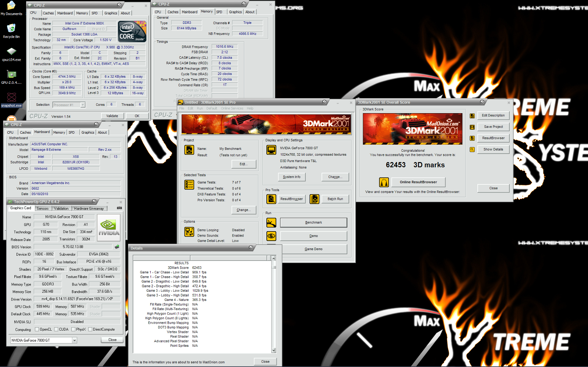
Task: Click Core Speed value 4744.3 MHz
Action: pyautogui.click(x=67, y=77)
